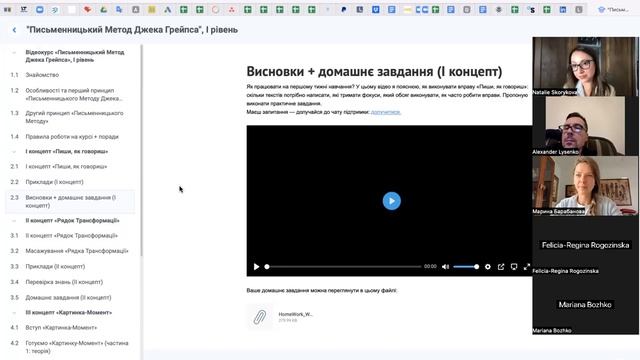
Task: Adjust the video volume slider
Action: (466, 267)
